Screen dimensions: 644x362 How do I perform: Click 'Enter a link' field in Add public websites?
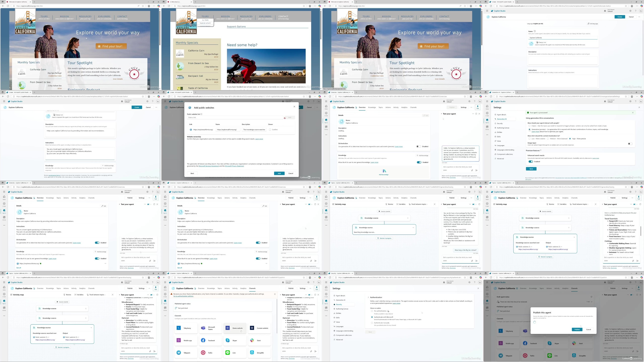click(x=235, y=117)
